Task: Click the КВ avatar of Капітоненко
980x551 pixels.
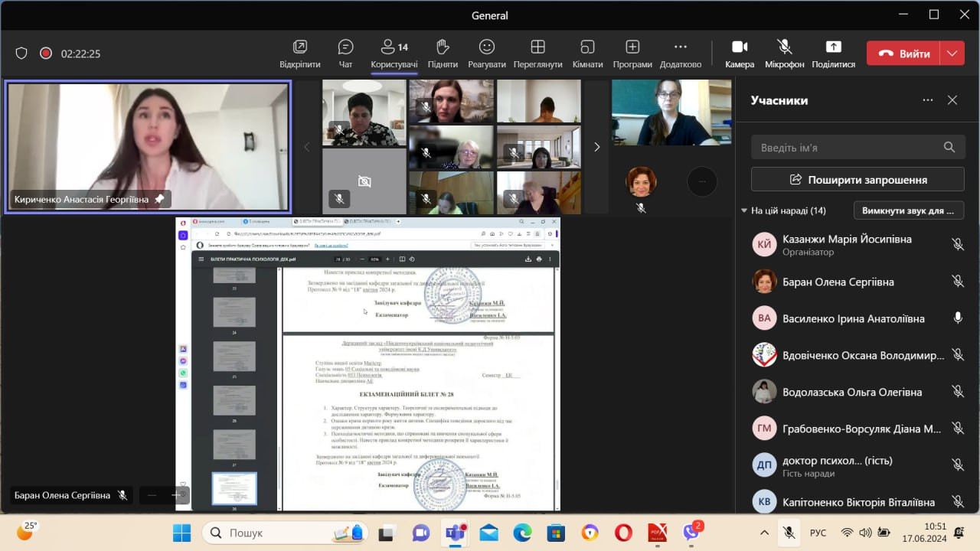Action: pyautogui.click(x=764, y=502)
